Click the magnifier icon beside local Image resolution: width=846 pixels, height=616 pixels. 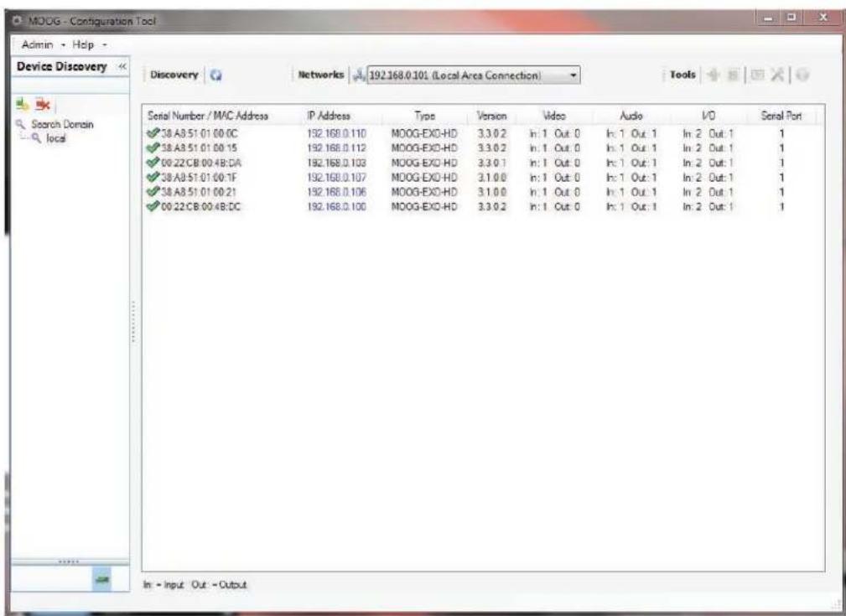36,138
